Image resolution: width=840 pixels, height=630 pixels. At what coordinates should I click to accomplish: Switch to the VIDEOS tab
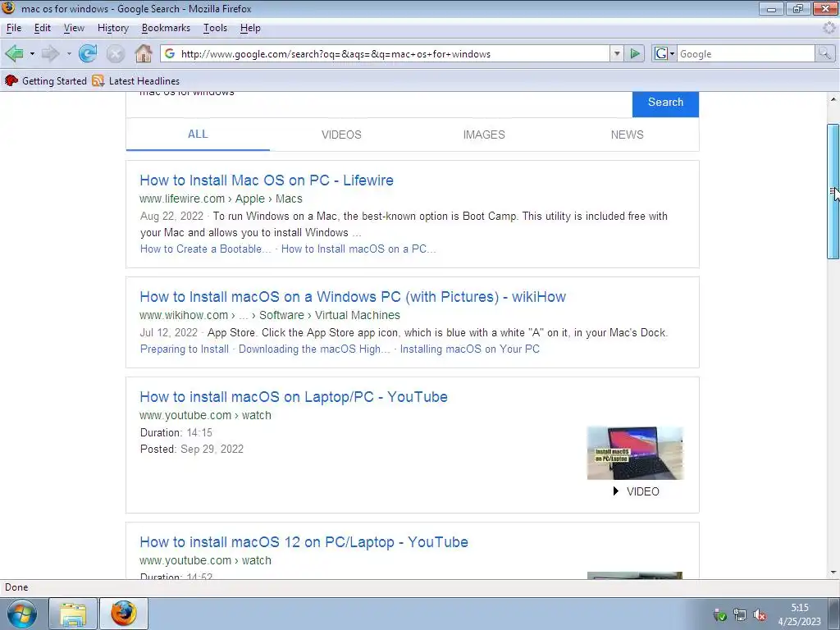tap(341, 135)
